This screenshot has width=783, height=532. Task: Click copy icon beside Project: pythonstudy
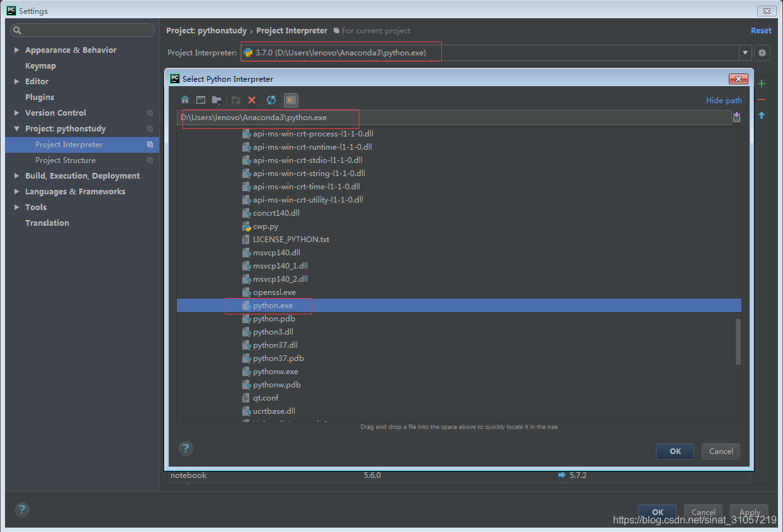[x=150, y=129]
